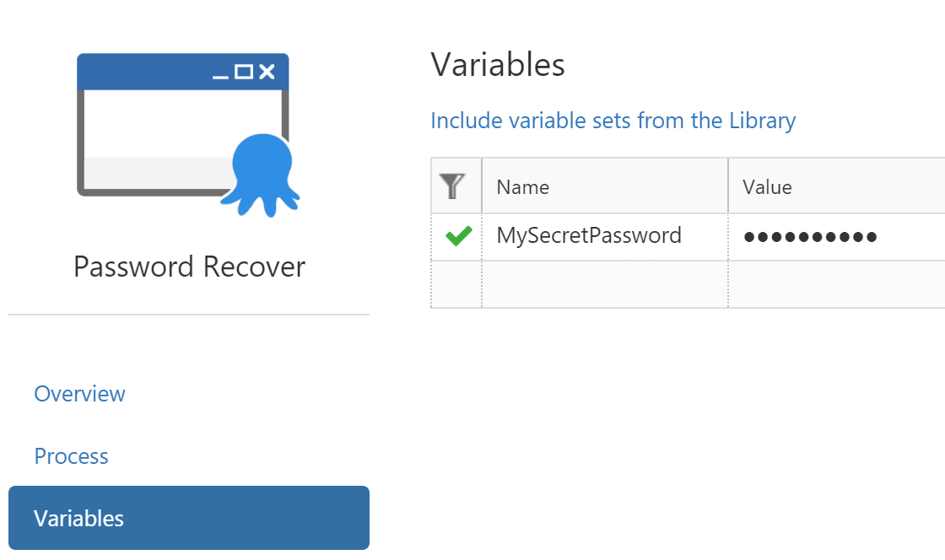
Task: Select Process in the project sidebar
Action: (71, 455)
